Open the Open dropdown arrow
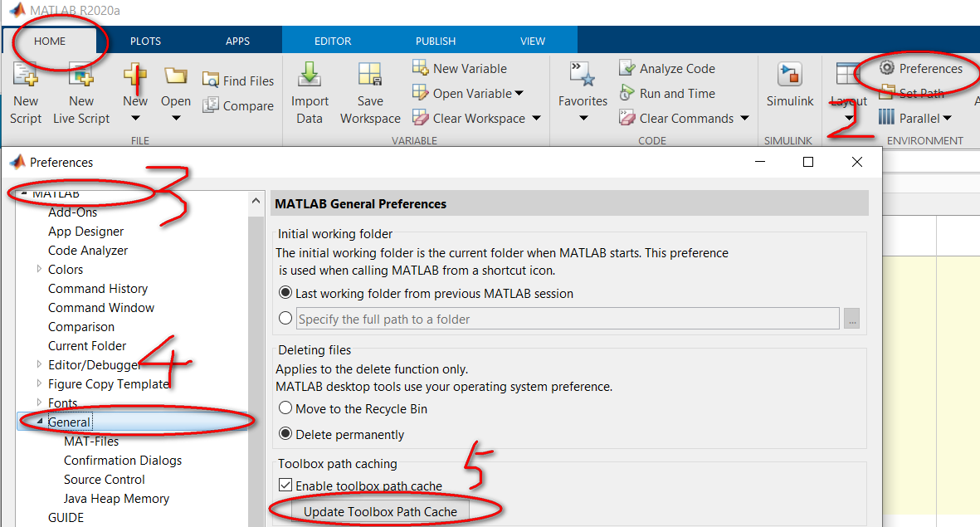Image resolution: width=980 pixels, height=527 pixels. tap(176, 118)
